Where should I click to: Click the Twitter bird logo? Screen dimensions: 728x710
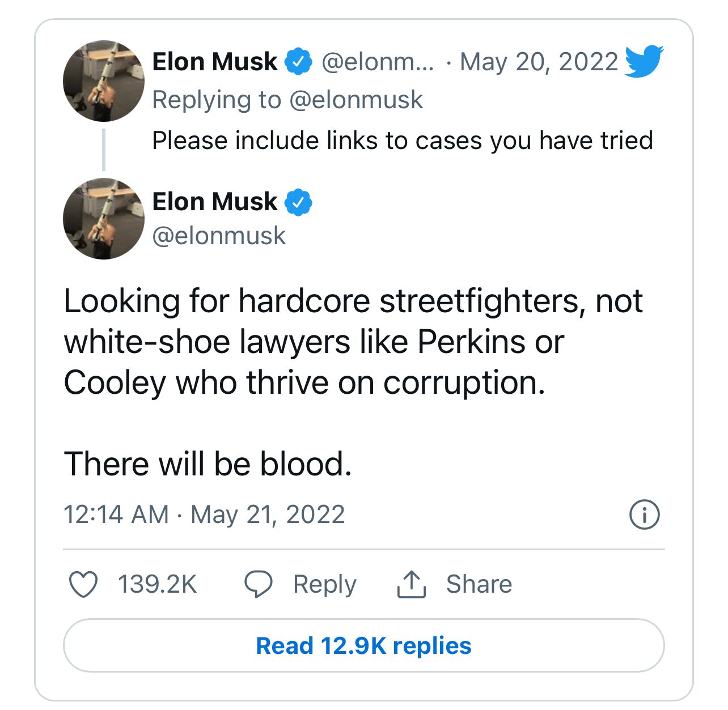644,61
